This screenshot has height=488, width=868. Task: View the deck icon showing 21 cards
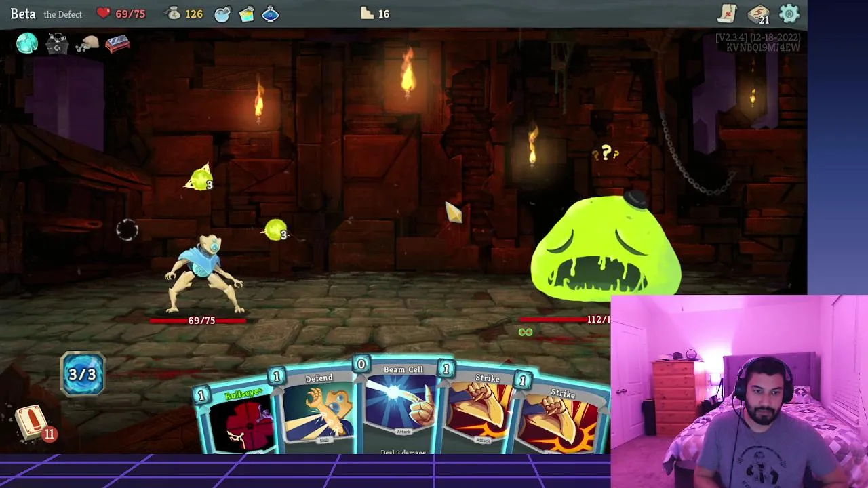[758, 14]
